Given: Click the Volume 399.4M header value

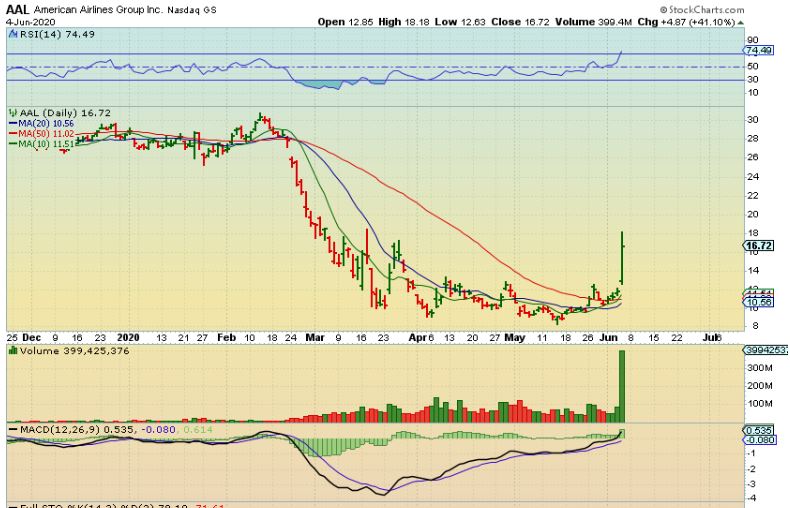Looking at the screenshot, I should pyautogui.click(x=593, y=22).
